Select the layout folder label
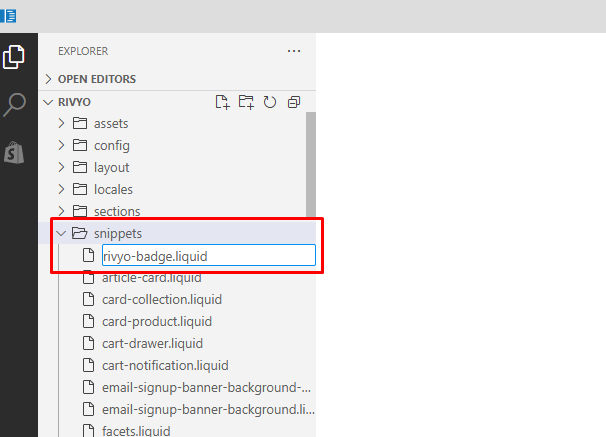Image resolution: width=606 pixels, height=437 pixels. pos(111,168)
